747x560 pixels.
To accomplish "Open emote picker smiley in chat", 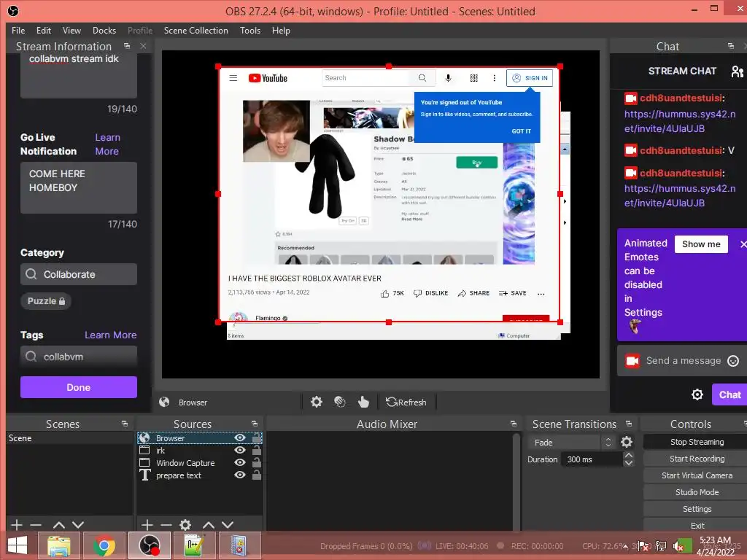I will (x=733, y=361).
